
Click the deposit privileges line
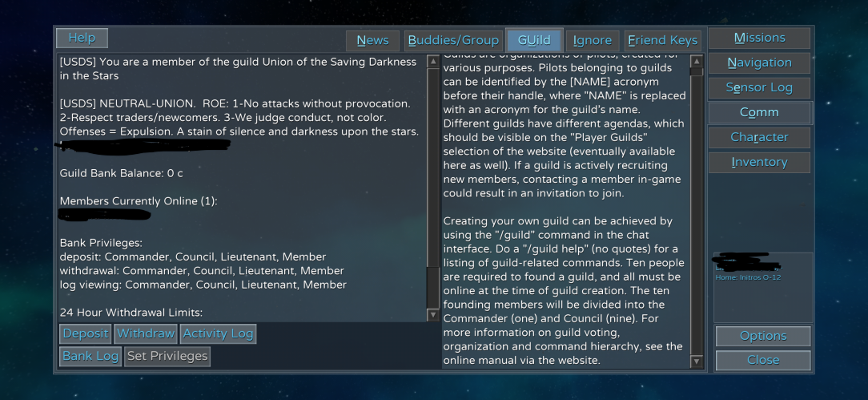tap(193, 257)
